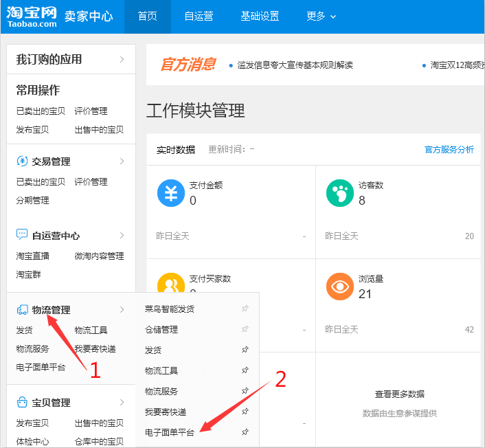Go to the 首页 tab
The height and width of the screenshot is (448, 485).
[148, 16]
